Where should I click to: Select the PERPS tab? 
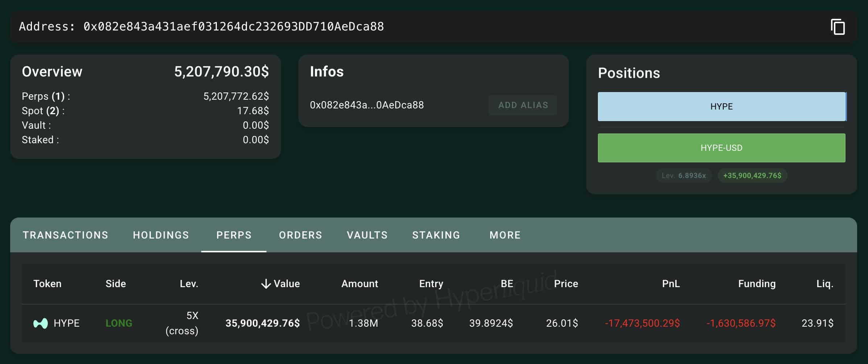(234, 235)
